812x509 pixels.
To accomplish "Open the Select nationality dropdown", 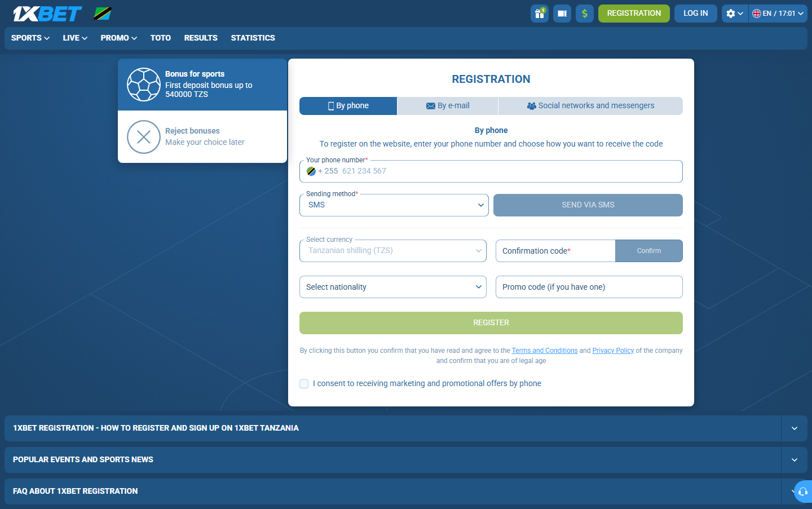I will 393,287.
